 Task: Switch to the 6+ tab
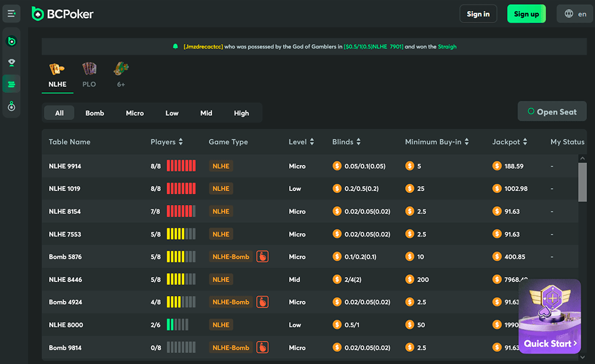121,84
